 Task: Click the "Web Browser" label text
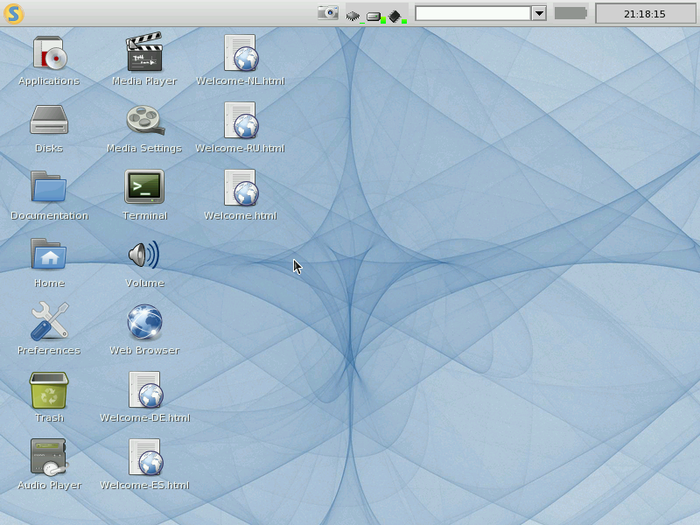[145, 351]
